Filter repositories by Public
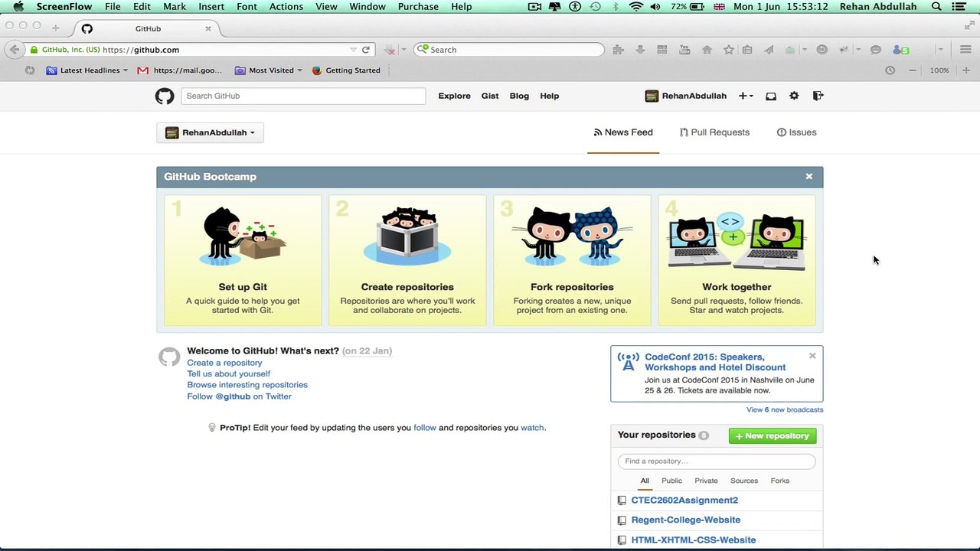 pyautogui.click(x=671, y=481)
